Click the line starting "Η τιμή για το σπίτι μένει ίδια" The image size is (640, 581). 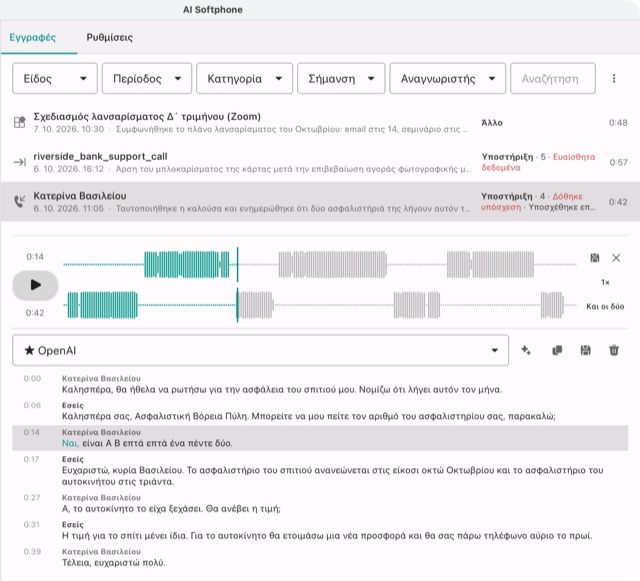pyautogui.click(x=327, y=536)
